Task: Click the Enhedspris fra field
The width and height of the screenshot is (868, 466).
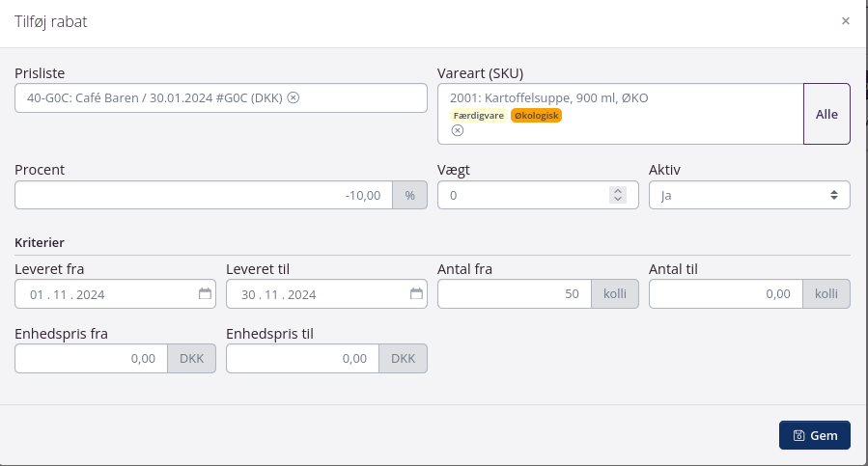Action: coord(91,358)
